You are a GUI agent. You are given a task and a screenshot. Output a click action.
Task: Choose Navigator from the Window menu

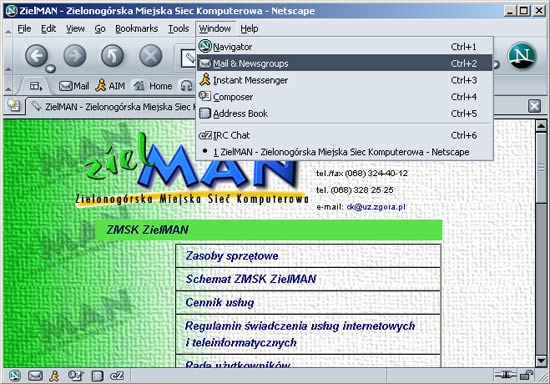click(x=344, y=47)
